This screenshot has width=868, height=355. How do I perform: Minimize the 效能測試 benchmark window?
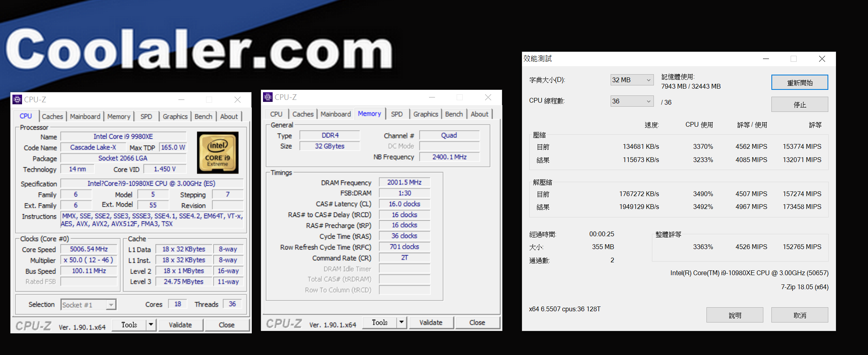click(x=766, y=59)
